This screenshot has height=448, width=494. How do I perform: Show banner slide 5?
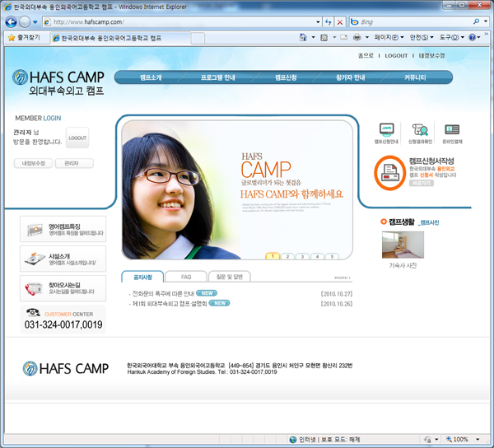pos(332,256)
